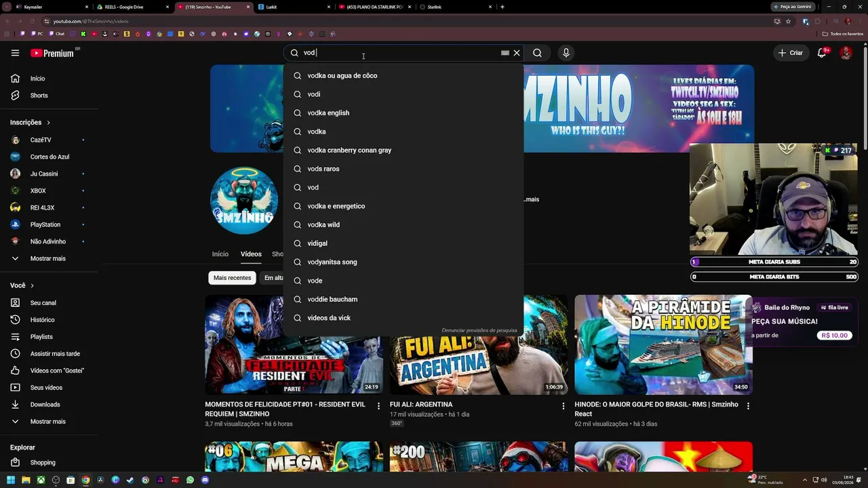This screenshot has width=868, height=488.
Task: Switch to the REELS - Google Drive tab
Action: click(133, 7)
